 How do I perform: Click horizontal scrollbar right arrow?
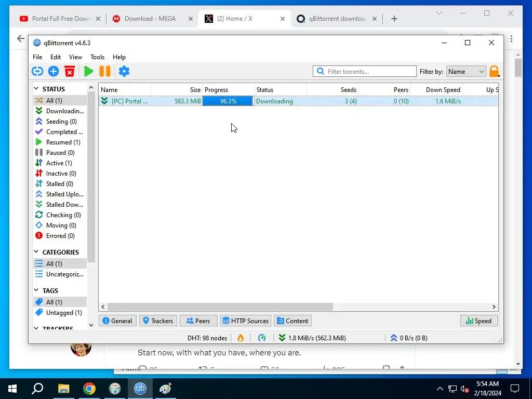(x=494, y=307)
